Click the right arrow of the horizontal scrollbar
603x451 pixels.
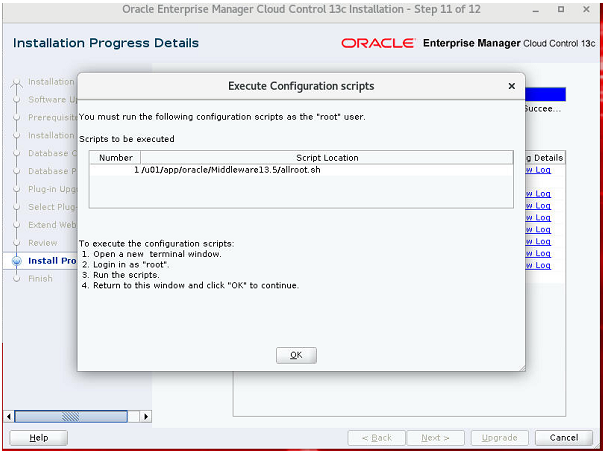click(146, 416)
